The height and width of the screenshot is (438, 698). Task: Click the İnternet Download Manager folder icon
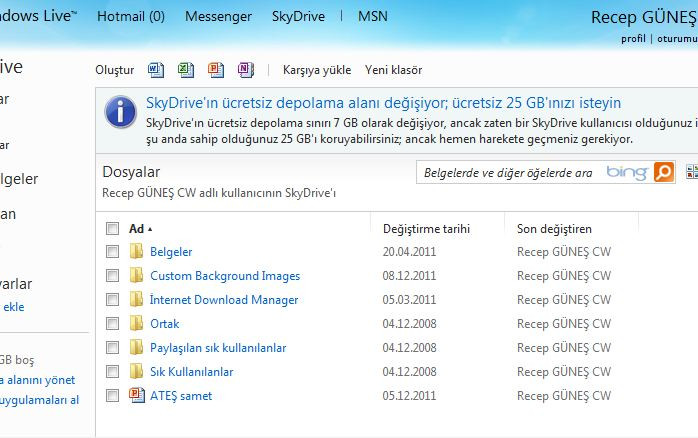136,299
